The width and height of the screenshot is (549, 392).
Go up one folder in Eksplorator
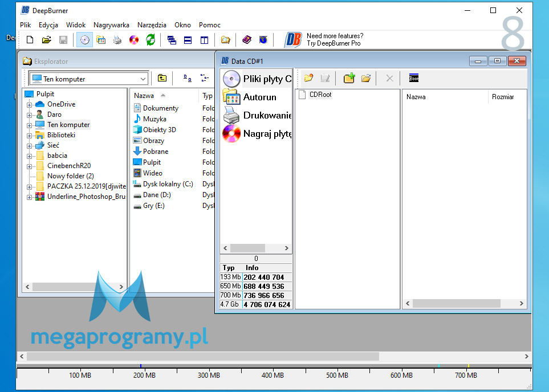tap(162, 79)
